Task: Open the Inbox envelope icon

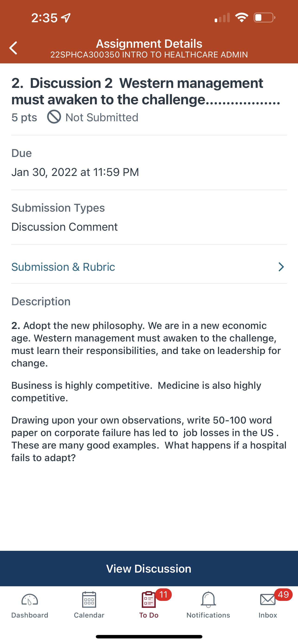Action: (268, 600)
